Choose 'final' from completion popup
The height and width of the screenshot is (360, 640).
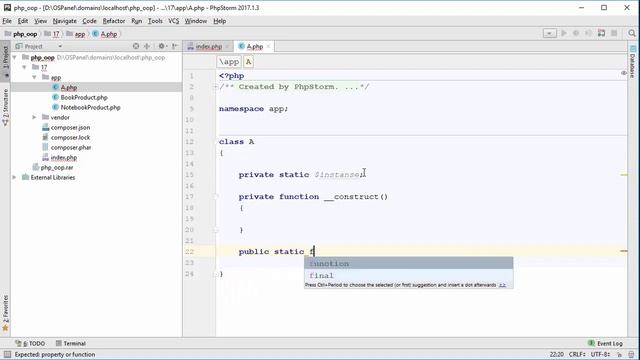tap(409, 276)
